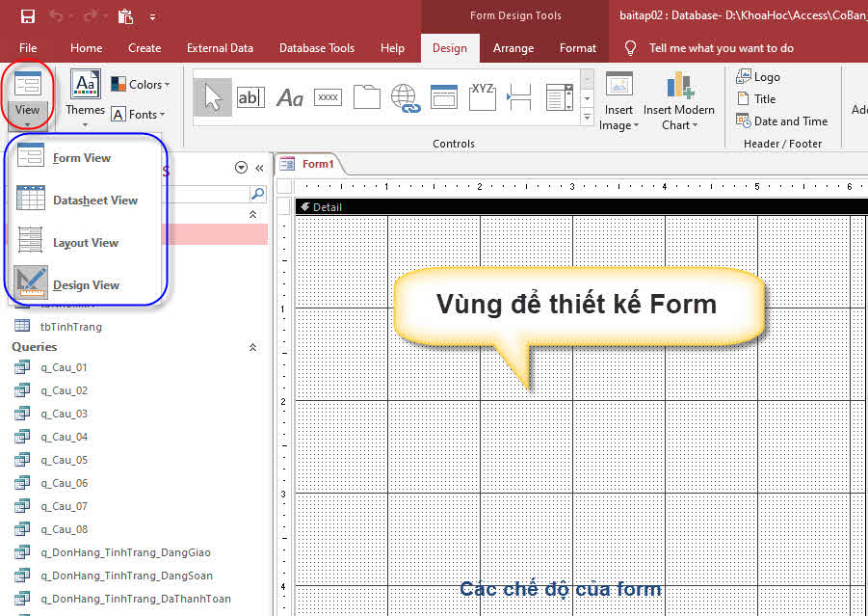The image size is (868, 616).
Task: Click the Detail section bar
Action: click(x=581, y=207)
